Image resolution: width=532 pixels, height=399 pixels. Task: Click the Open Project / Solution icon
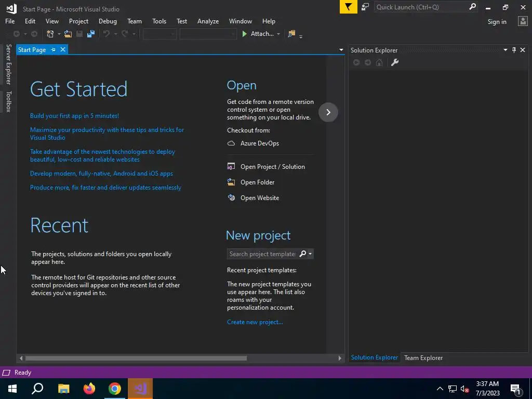[x=231, y=166]
